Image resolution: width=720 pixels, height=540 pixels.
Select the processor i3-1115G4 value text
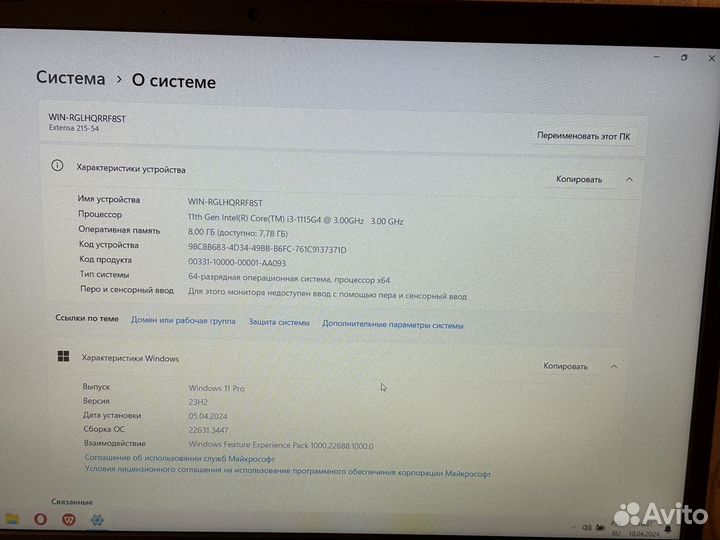point(295,219)
